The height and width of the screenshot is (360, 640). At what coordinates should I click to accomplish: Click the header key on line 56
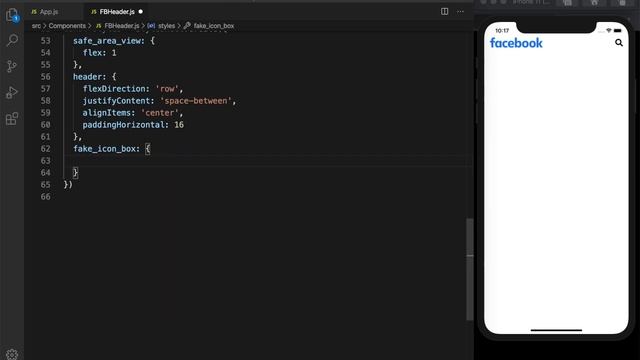point(87,77)
